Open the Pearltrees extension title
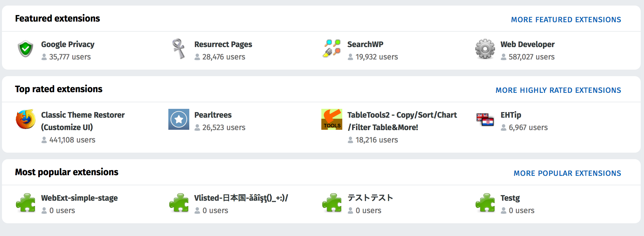Screen dimensions: 644x236 pyautogui.click(x=213, y=115)
